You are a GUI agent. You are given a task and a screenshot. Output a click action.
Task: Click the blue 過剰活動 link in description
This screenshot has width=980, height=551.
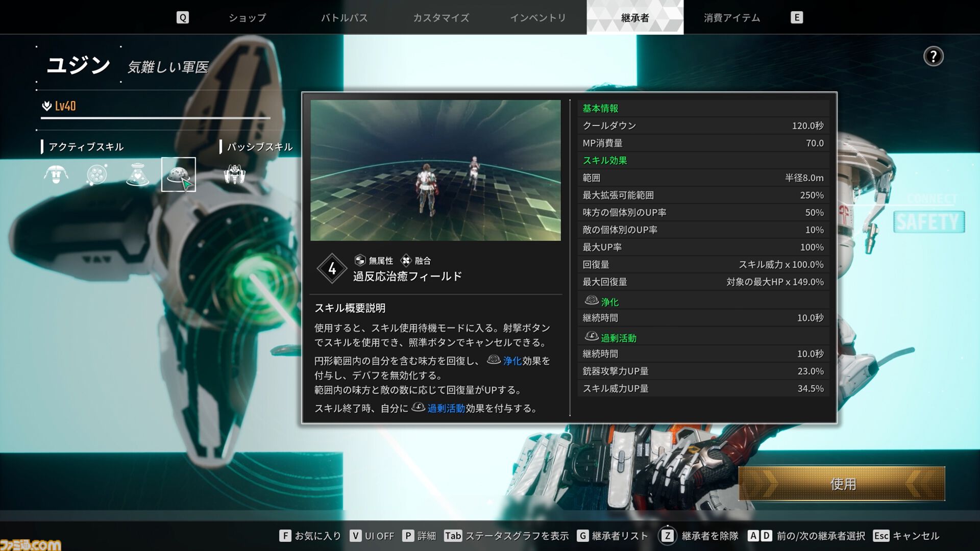pos(446,408)
